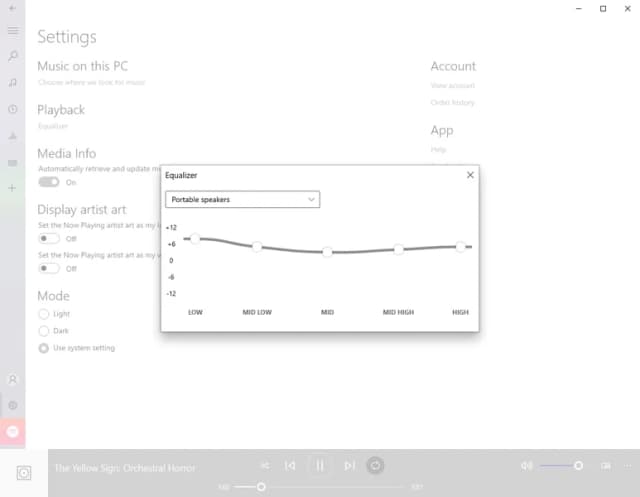Skip to the next track

pyautogui.click(x=349, y=466)
